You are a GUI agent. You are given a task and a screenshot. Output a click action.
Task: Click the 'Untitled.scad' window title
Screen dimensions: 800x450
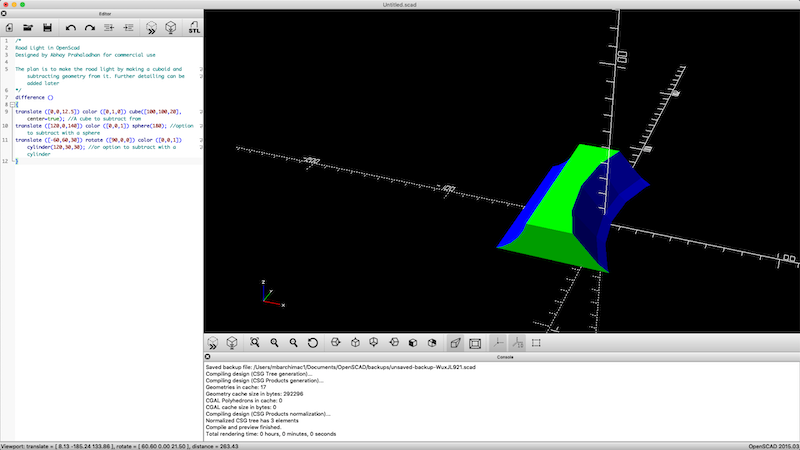click(399, 5)
